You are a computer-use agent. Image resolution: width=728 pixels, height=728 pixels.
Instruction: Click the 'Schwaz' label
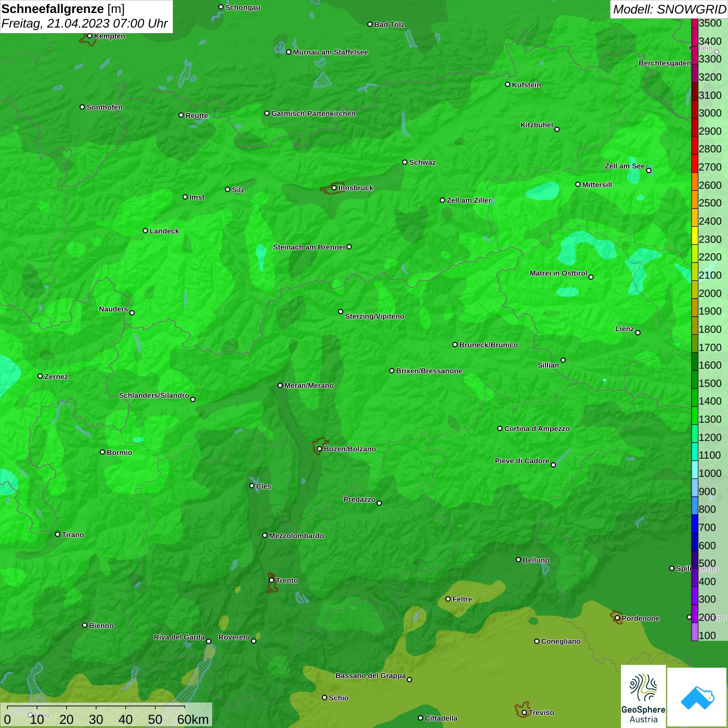422,162
